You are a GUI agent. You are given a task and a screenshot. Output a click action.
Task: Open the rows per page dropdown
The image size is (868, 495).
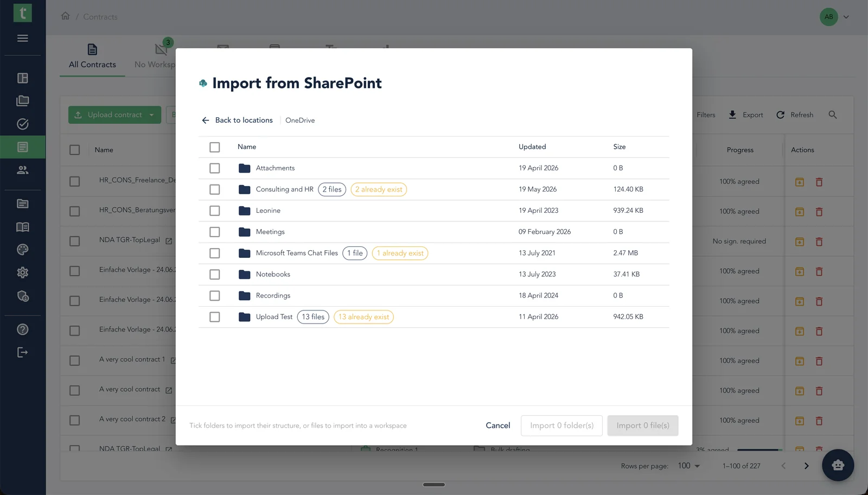[x=689, y=466]
